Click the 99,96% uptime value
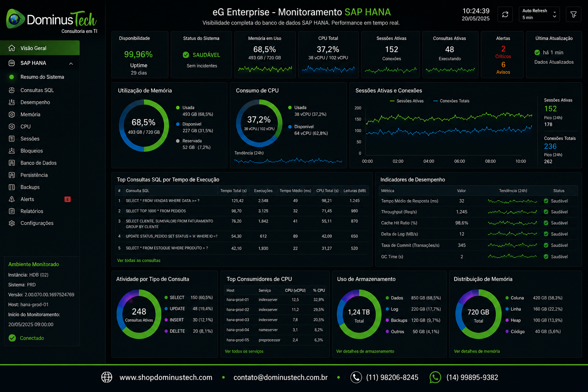588x392 pixels. pyautogui.click(x=138, y=54)
